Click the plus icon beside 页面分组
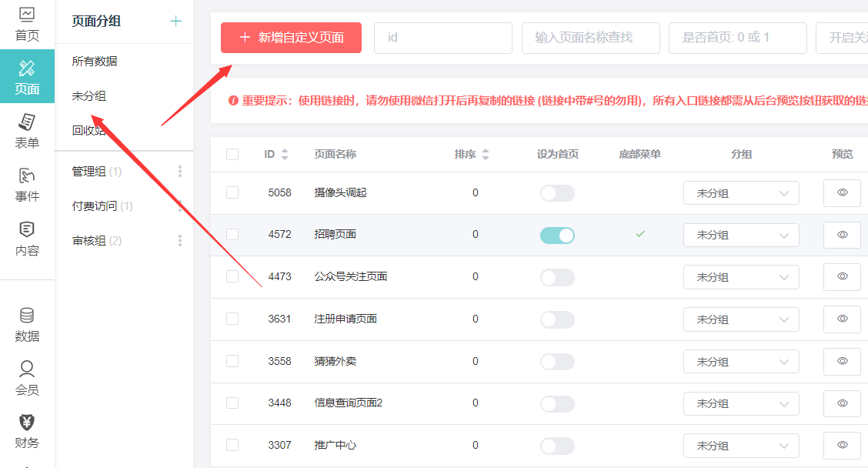 pyautogui.click(x=175, y=22)
